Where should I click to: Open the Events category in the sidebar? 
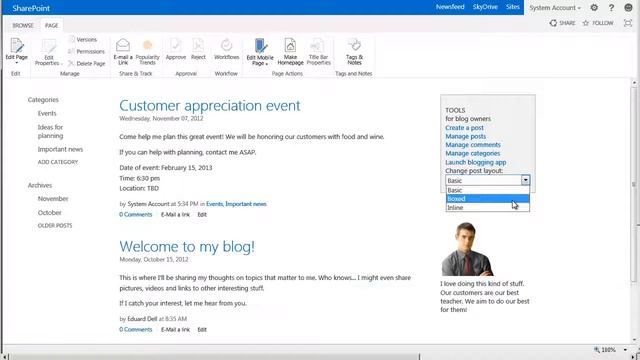tap(47, 113)
